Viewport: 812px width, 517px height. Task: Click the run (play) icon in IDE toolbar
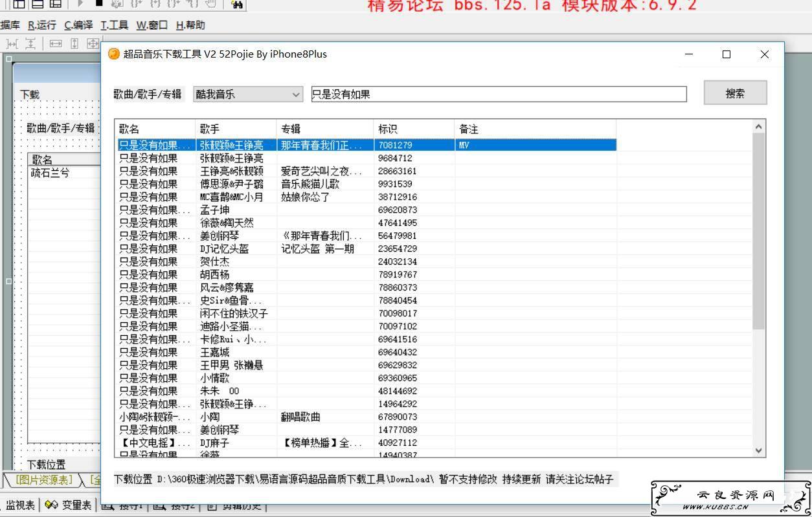[x=81, y=4]
